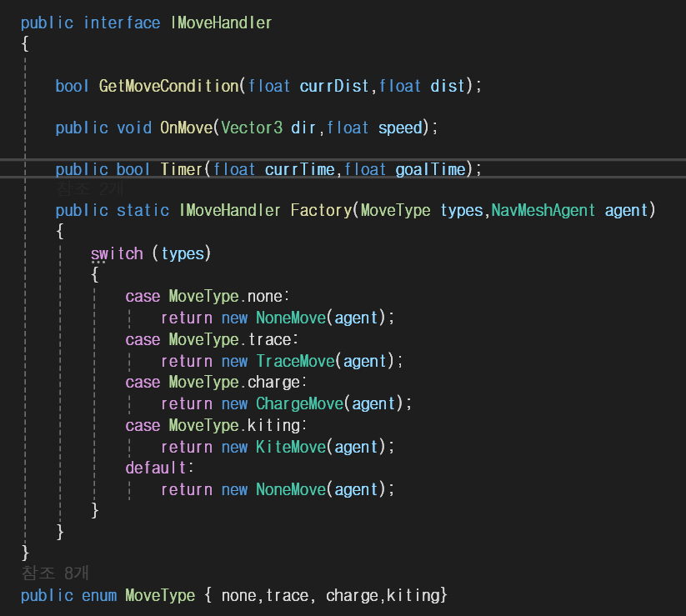This screenshot has width=686, height=616.
Task: Click the 'kiting' enum member
Action: tap(413, 595)
